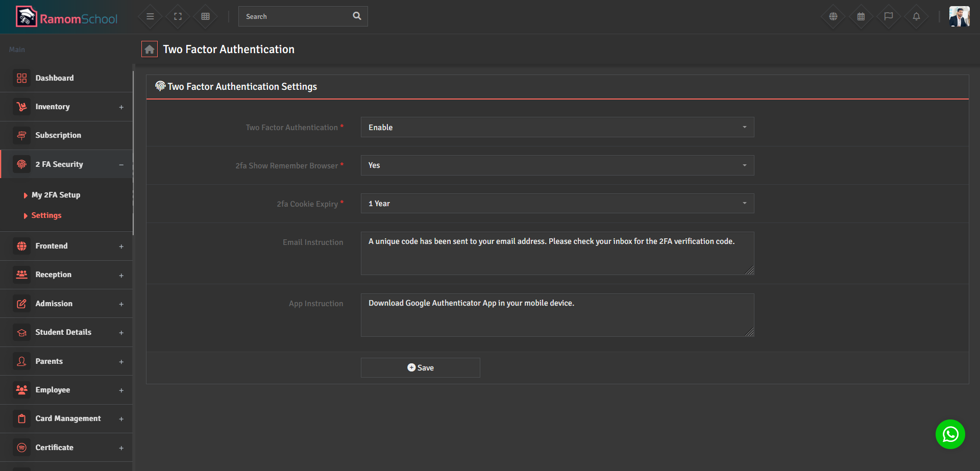Open the calendar icon in top bar
Screen dimensions: 980x471
tap(861, 16)
